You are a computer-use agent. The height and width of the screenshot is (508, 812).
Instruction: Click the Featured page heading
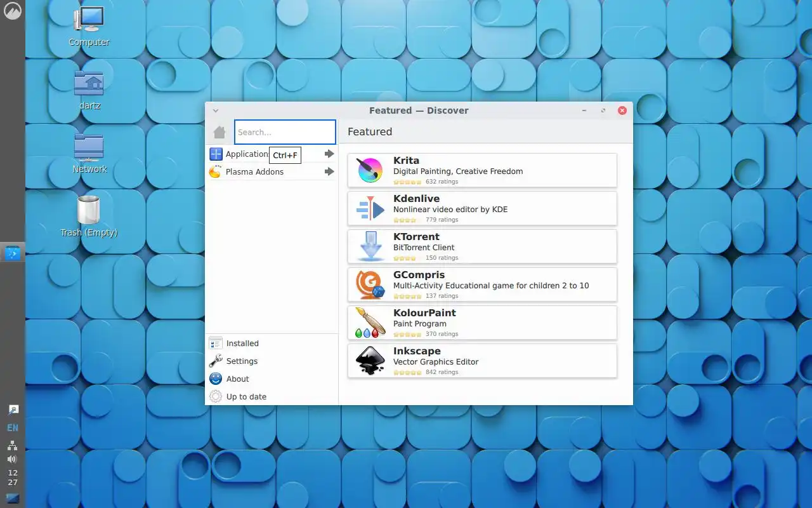point(370,132)
